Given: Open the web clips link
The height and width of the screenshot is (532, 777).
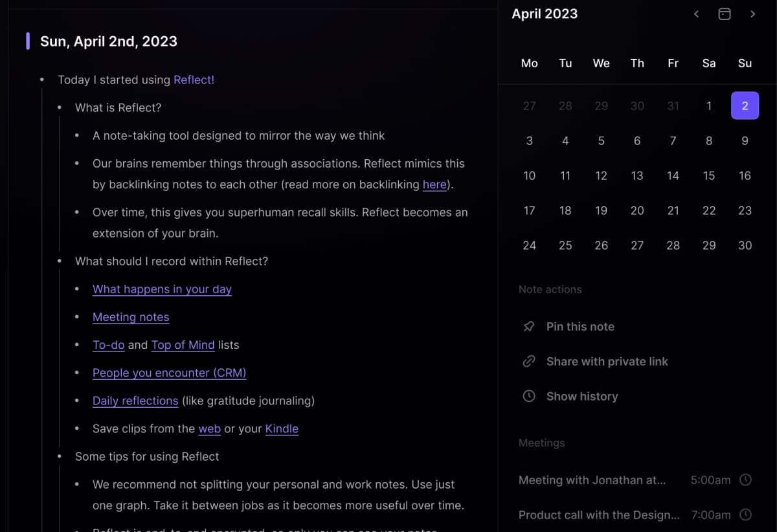Looking at the screenshot, I should pyautogui.click(x=210, y=428).
